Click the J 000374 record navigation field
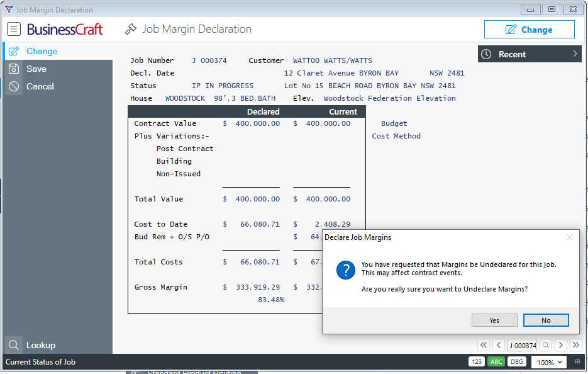Image resolution: width=588 pixels, height=374 pixels. tap(523, 345)
